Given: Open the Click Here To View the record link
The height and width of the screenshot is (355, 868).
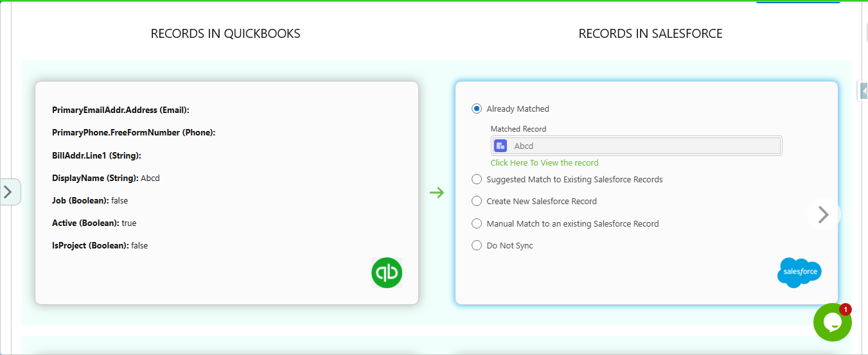Looking at the screenshot, I should 544,162.
